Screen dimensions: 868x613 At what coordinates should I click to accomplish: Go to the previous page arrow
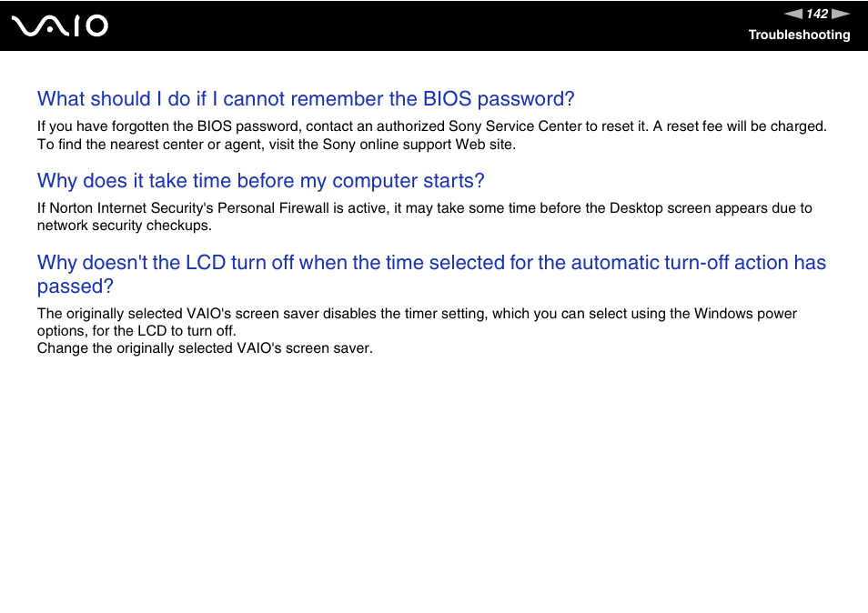(792, 14)
